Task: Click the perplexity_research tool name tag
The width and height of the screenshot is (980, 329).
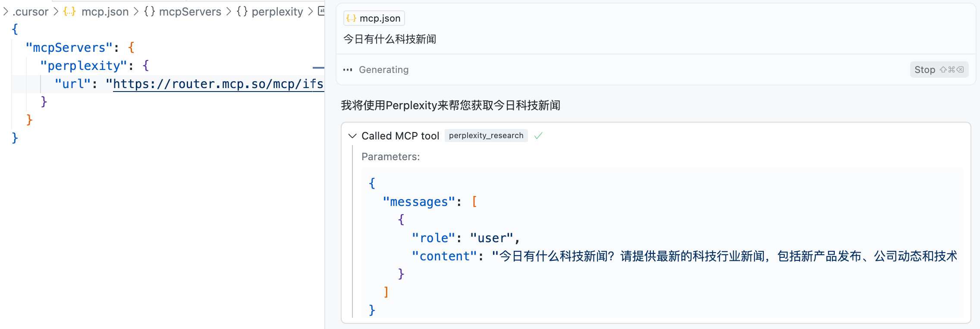Action: (x=486, y=136)
